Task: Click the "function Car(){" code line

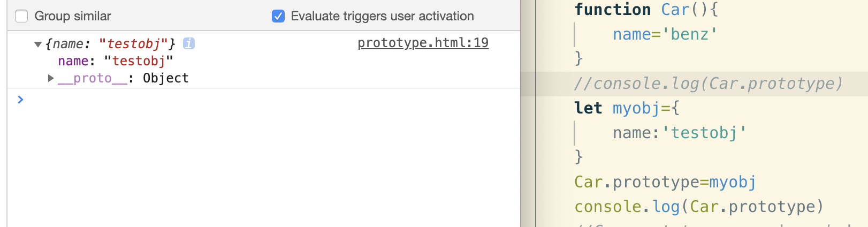Action: click(646, 10)
